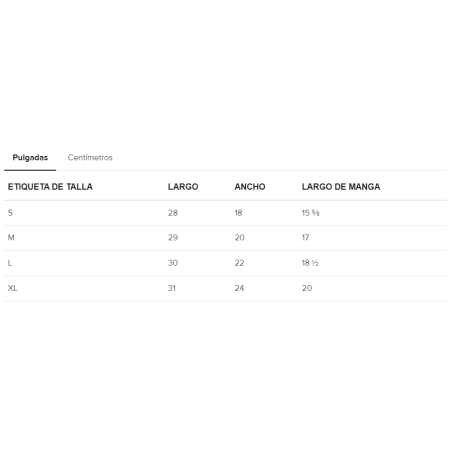Click the largo value 30 for size L
The width and height of the screenshot is (450, 450).
click(173, 263)
